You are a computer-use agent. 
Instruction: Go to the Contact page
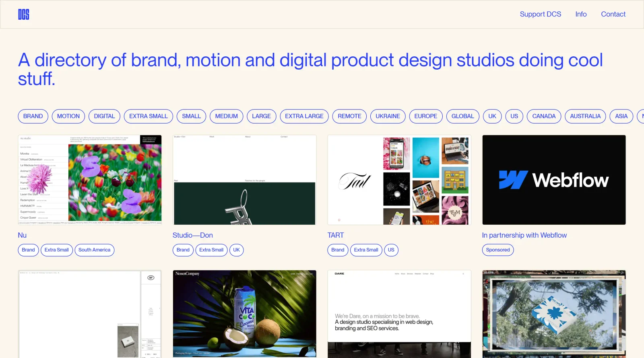click(x=613, y=14)
